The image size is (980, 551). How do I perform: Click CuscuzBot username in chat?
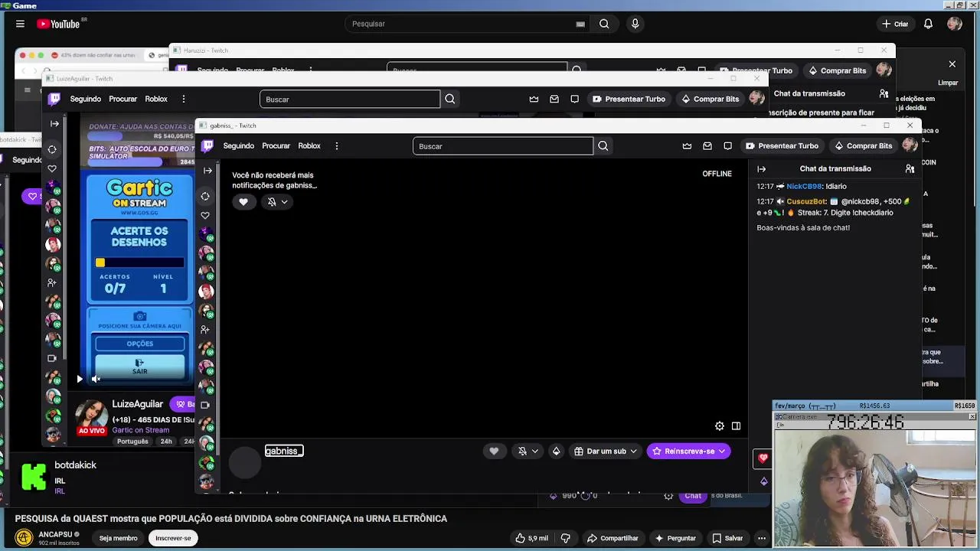click(806, 202)
